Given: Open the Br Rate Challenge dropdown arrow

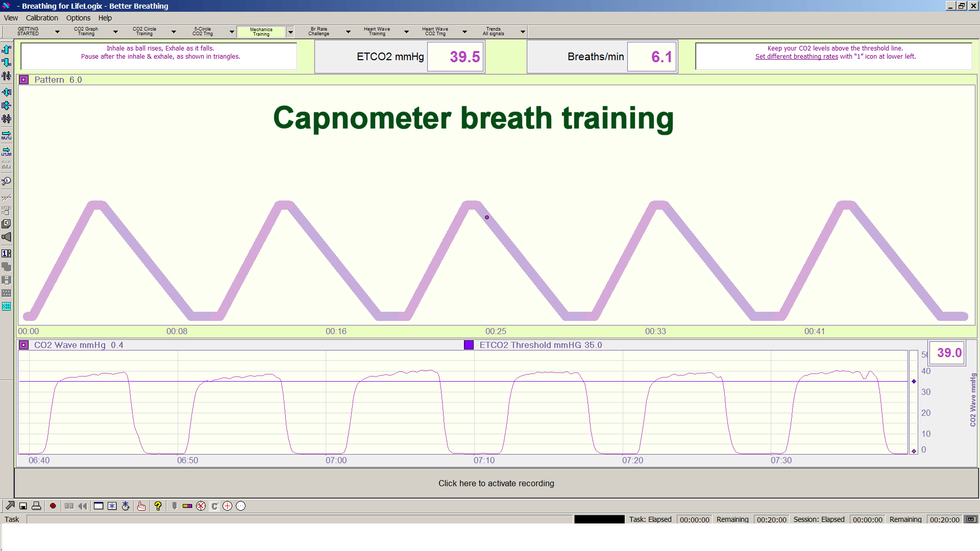Looking at the screenshot, I should (348, 32).
